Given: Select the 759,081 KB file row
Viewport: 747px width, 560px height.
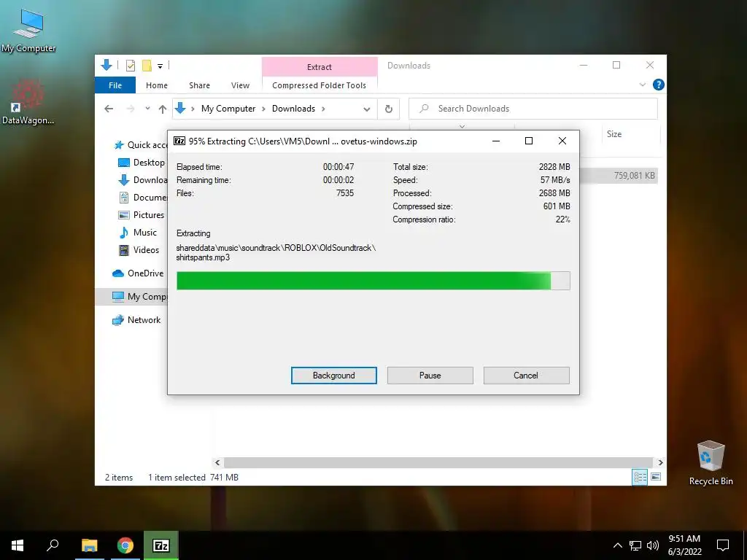Looking at the screenshot, I should point(621,176).
